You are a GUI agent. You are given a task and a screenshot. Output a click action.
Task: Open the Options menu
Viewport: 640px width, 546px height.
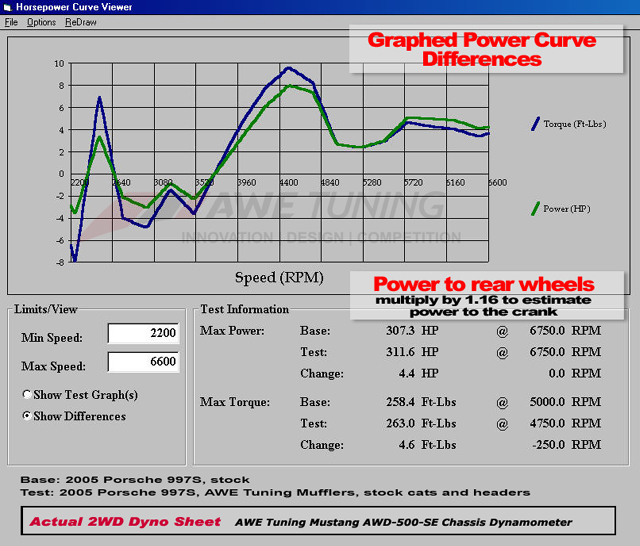click(x=41, y=22)
